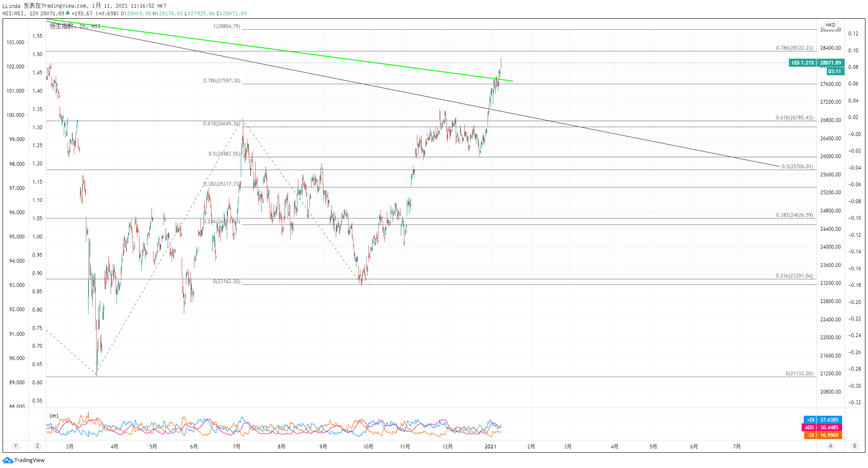Open the HKD currency label on the price axis

831,25
